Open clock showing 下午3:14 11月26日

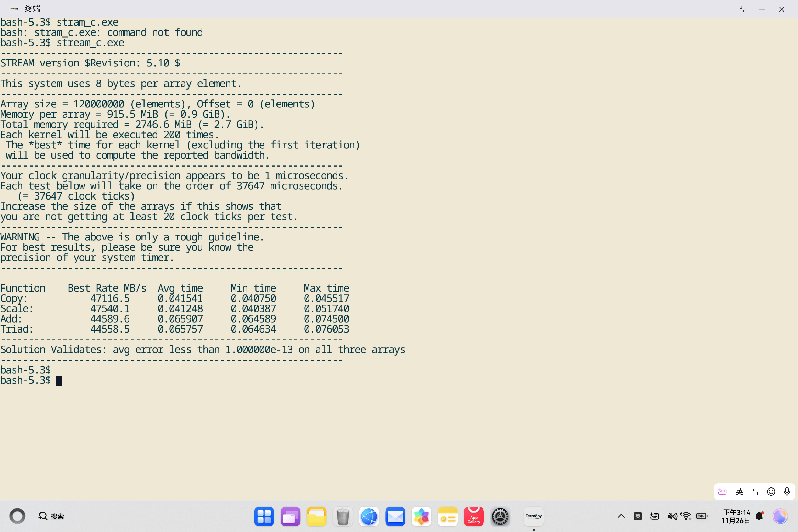pyautogui.click(x=735, y=516)
